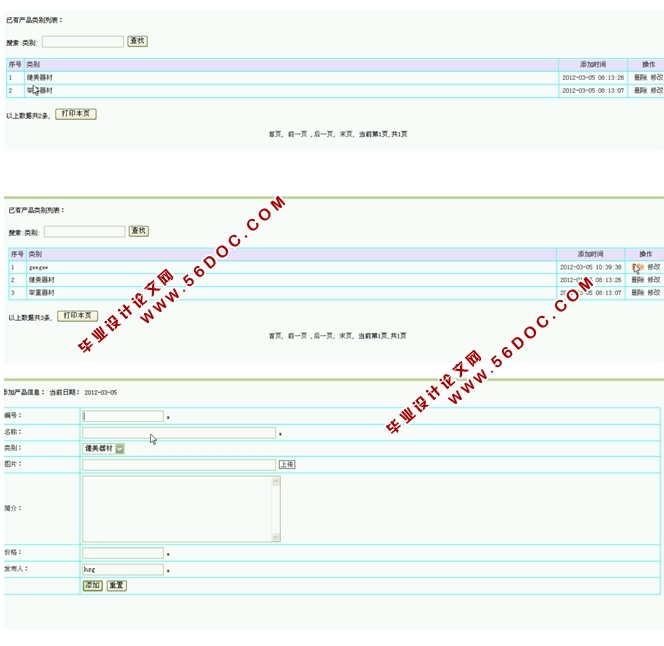Screen dimensions: 664x646
Task: Open the 类别 dropdown showing 健美器材
Action: click(103, 449)
